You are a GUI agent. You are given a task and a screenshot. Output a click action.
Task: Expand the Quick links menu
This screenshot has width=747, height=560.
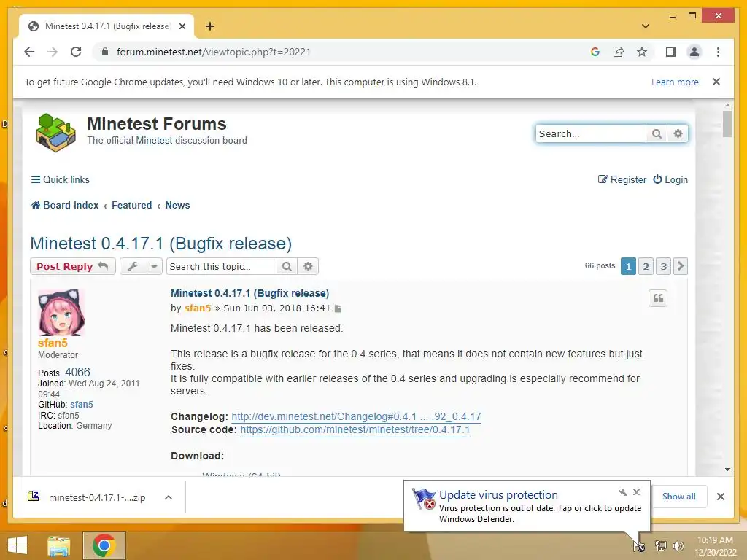click(60, 179)
